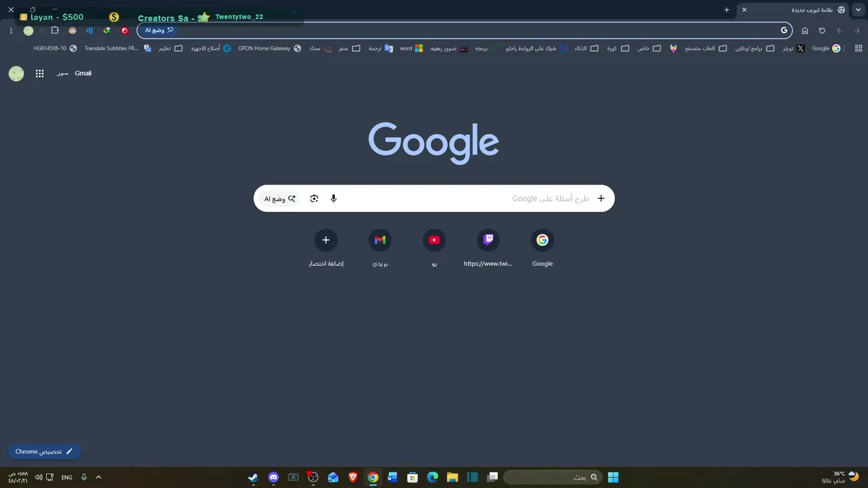
Task: Open the Gmail بريدي shortcut tile
Action: (380, 249)
